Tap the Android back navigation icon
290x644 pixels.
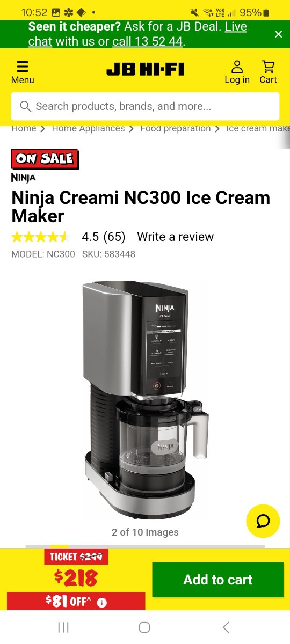pos(226,627)
